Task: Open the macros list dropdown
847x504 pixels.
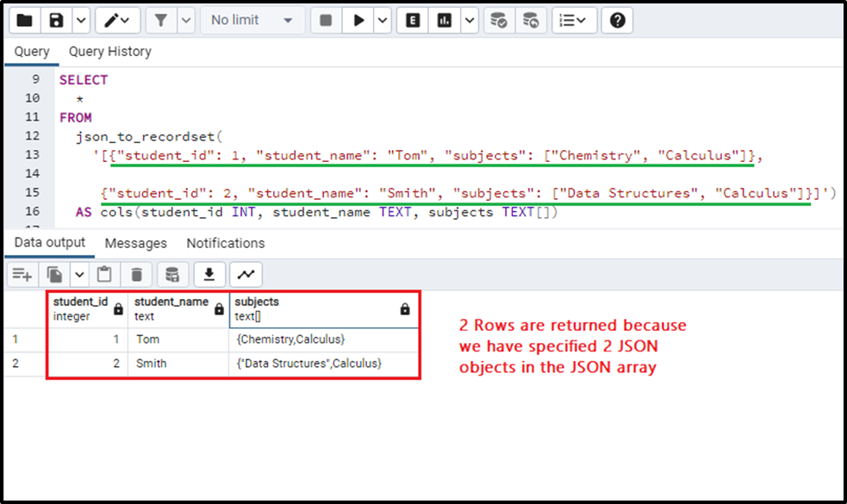Action: click(574, 20)
